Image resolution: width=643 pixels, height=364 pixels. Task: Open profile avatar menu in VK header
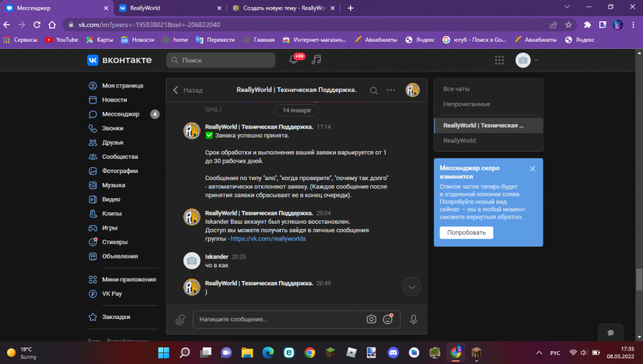pos(527,60)
